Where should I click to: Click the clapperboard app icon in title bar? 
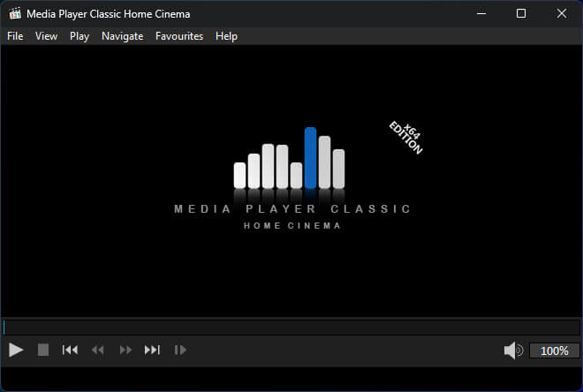[x=14, y=14]
